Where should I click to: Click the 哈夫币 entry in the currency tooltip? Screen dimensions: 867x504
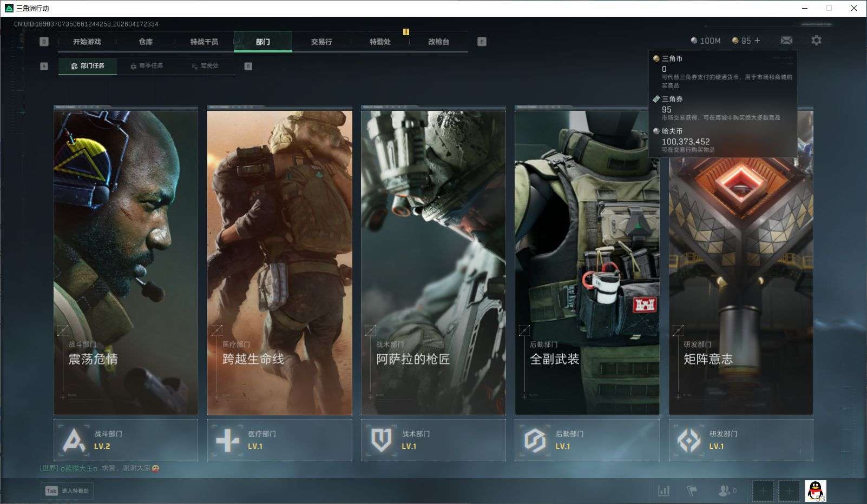tap(722, 140)
